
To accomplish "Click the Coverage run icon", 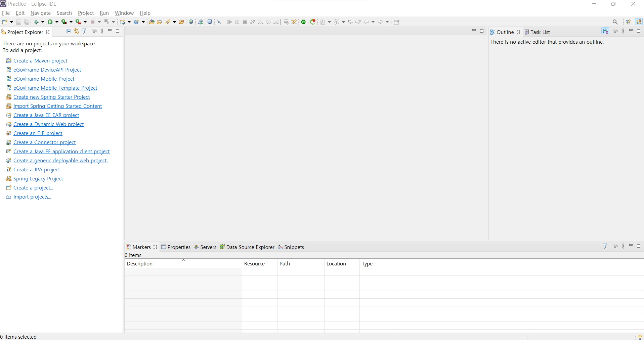I will 64,22.
